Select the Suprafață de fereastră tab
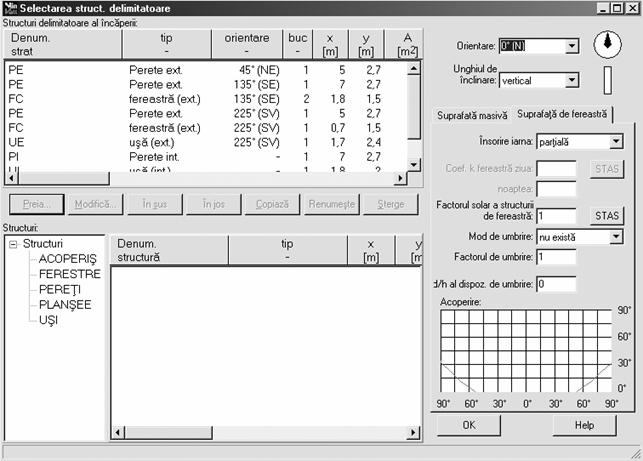Viewport: 643px width, 461px height. (564, 115)
